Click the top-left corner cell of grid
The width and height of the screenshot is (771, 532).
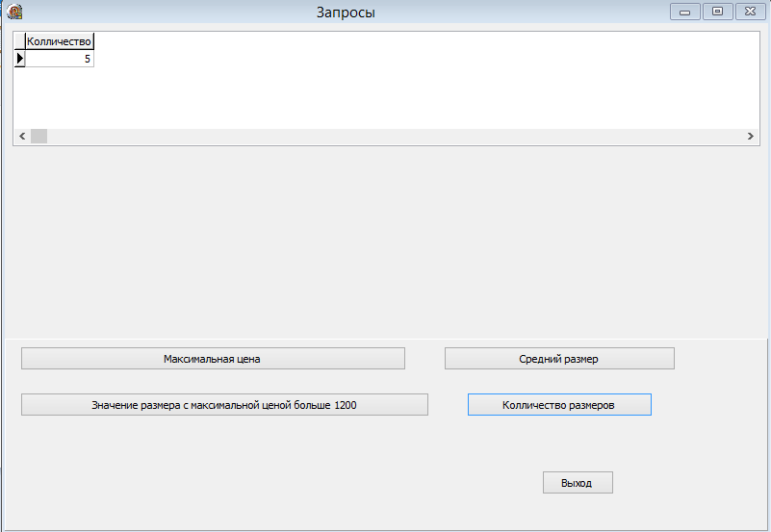click(19, 41)
